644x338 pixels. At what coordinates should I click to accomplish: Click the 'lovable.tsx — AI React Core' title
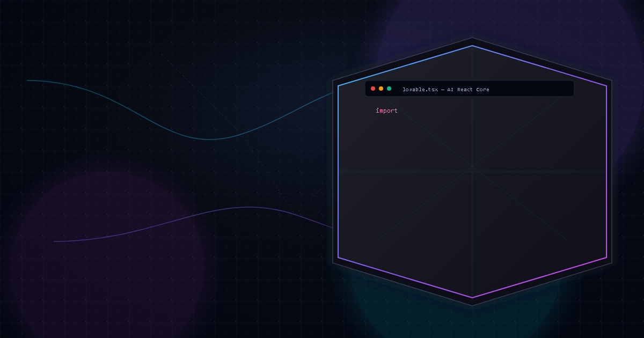pyautogui.click(x=446, y=90)
